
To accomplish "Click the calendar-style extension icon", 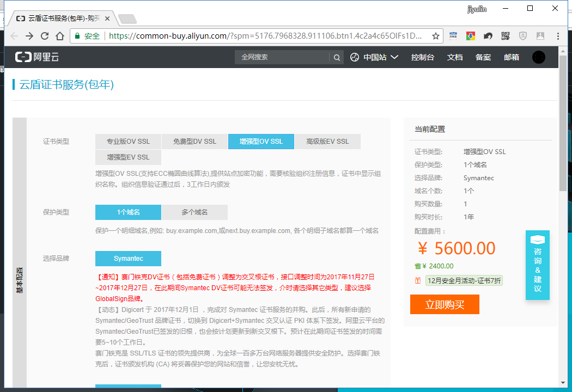I will click(453, 36).
